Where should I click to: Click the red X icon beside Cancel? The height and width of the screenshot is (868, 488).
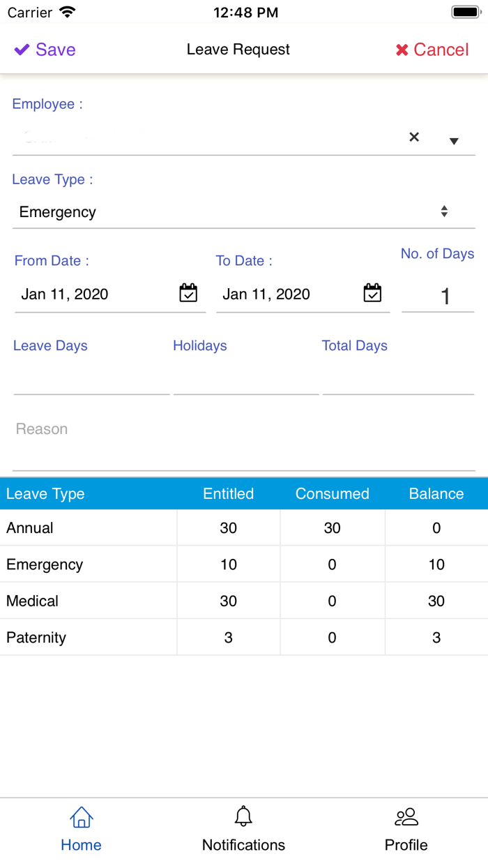coord(401,49)
